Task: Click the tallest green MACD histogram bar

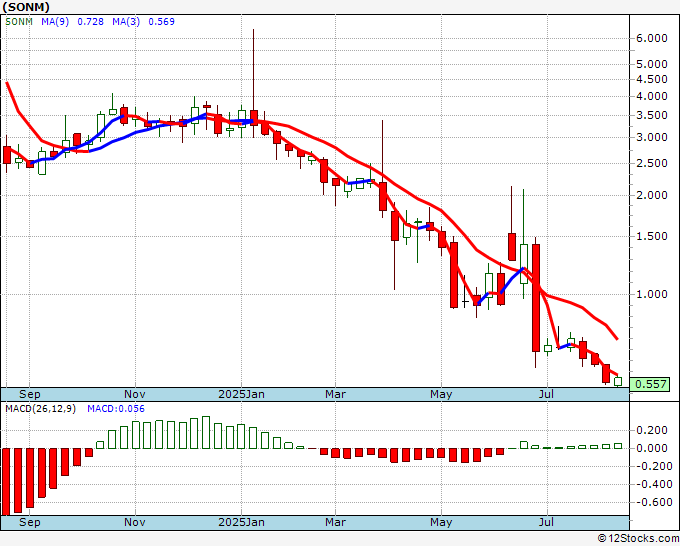Action: tap(206, 433)
